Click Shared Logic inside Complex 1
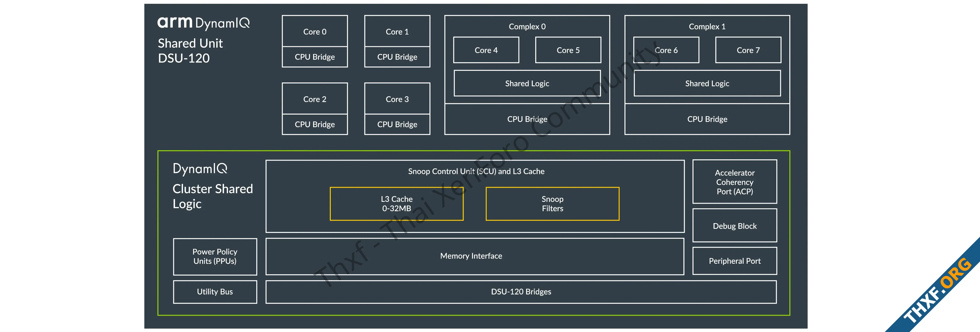The width and height of the screenshot is (980, 332). click(707, 83)
